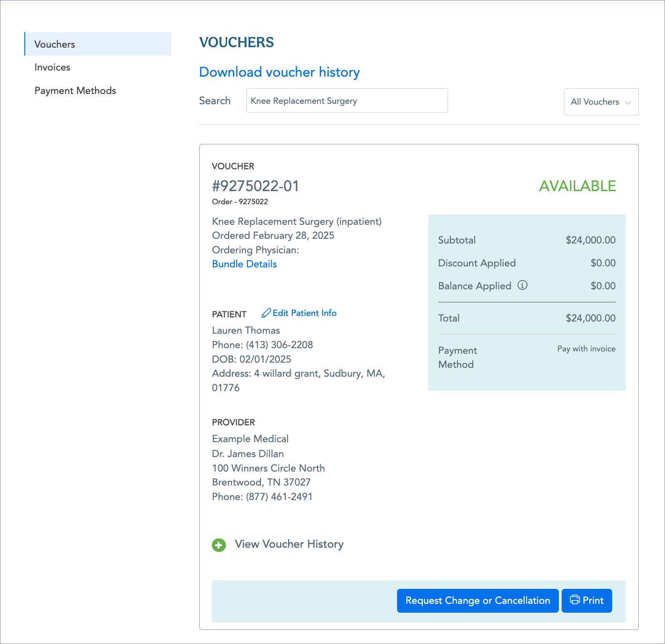665x644 pixels.
Task: Click the green plus View Voucher History icon
Action: pos(219,545)
